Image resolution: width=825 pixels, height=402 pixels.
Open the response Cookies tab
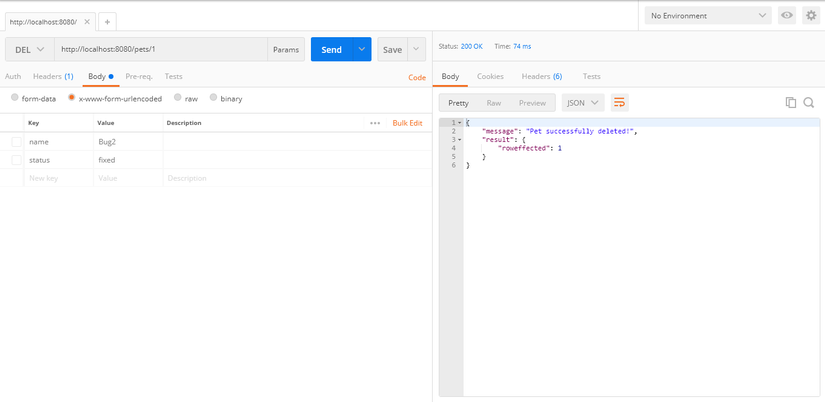pyautogui.click(x=490, y=77)
